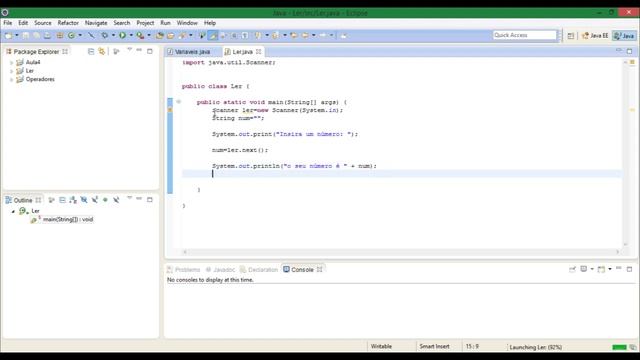Image resolution: width=640 pixels, height=360 pixels.
Task: Maximize the Package Explorer panel
Action: point(150,51)
